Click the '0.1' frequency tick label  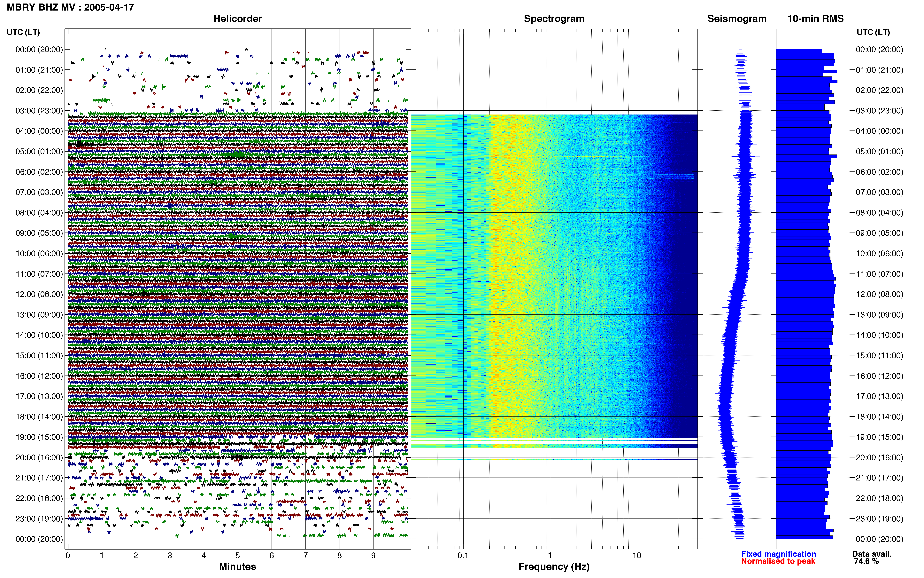[x=463, y=555]
